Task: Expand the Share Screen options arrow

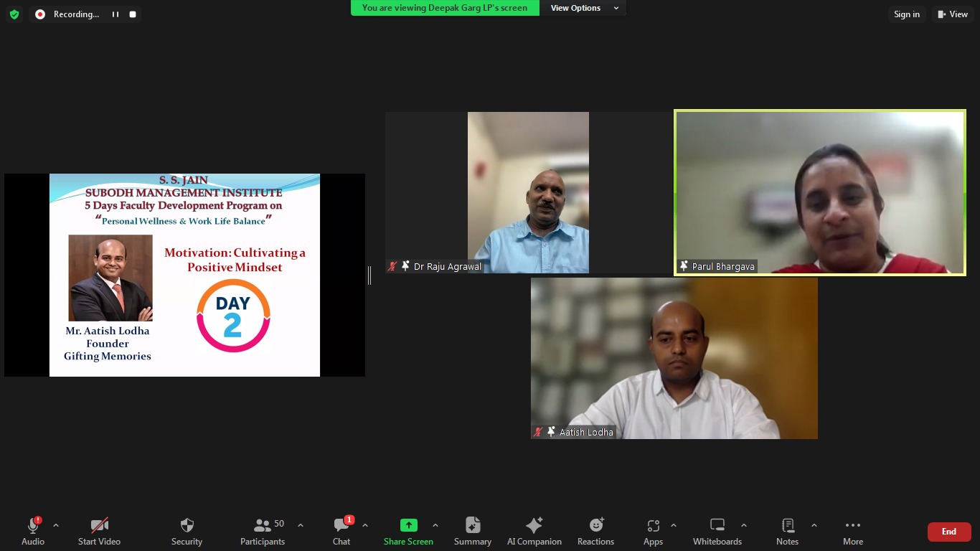Action: (435, 525)
